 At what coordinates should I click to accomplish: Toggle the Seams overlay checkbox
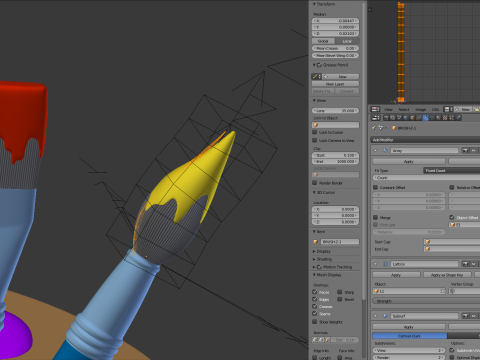point(314,314)
